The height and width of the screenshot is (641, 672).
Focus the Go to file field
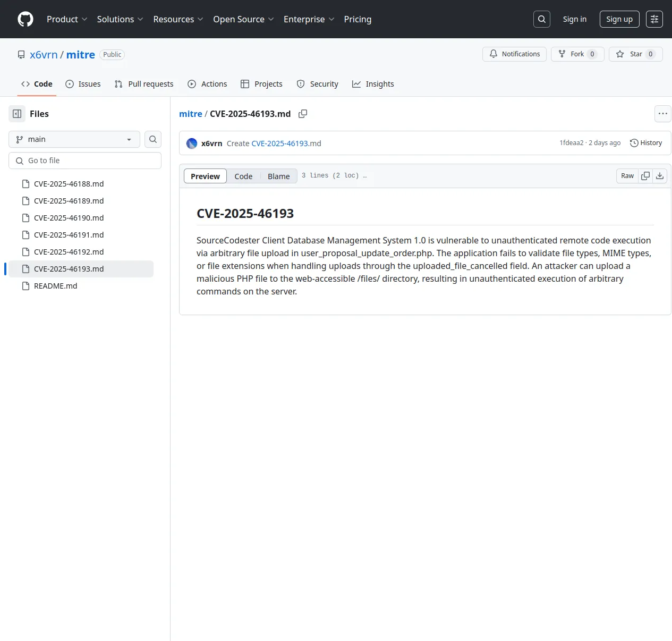point(85,161)
